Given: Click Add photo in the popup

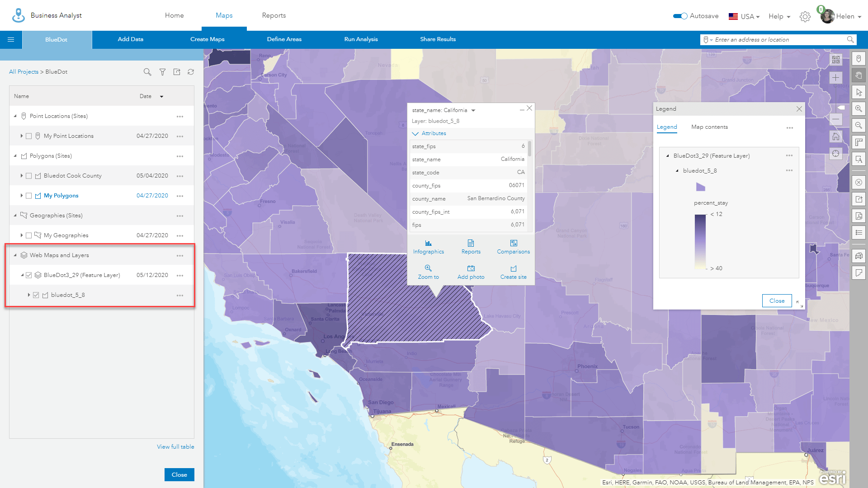Looking at the screenshot, I should [471, 272].
